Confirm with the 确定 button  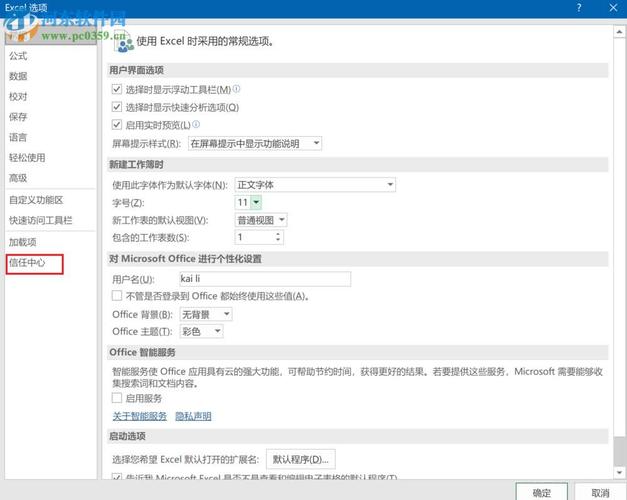[x=541, y=493]
